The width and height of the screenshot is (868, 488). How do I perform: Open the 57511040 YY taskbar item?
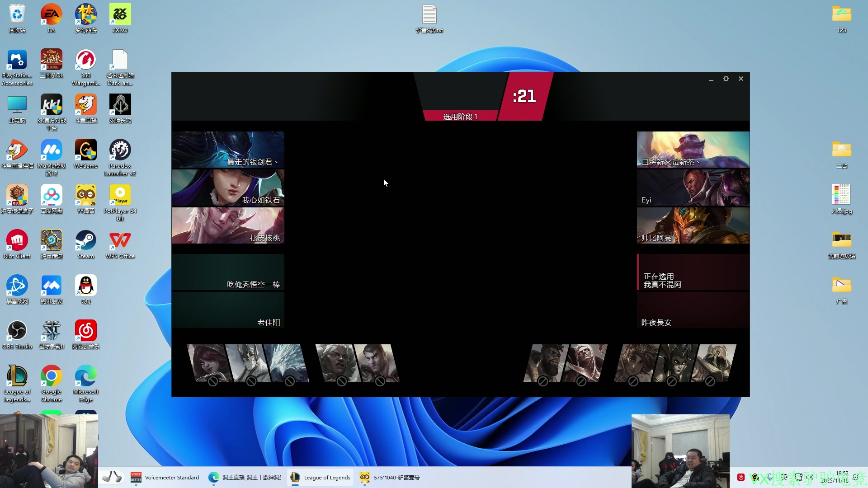pyautogui.click(x=390, y=477)
